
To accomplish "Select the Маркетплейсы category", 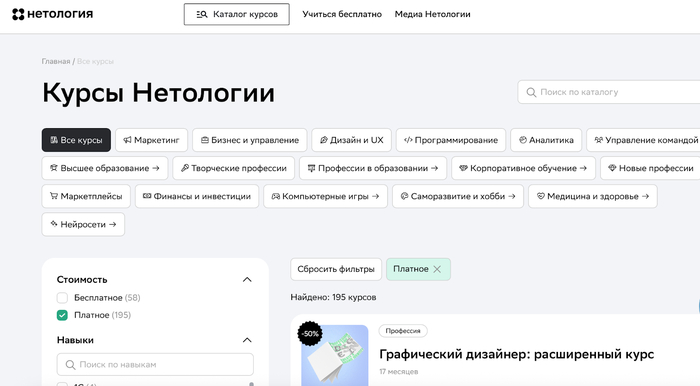I will tap(86, 196).
